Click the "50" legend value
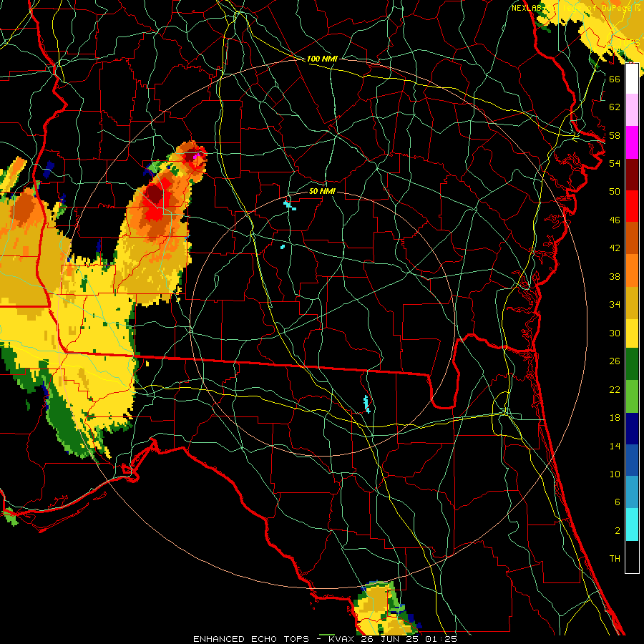644x644 pixels. click(615, 191)
